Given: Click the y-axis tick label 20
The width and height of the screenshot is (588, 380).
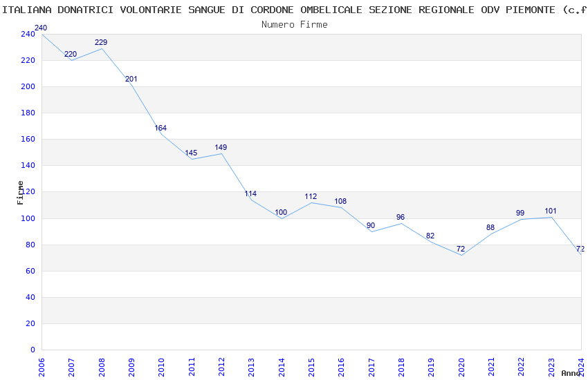Looking at the screenshot, I should point(30,323).
